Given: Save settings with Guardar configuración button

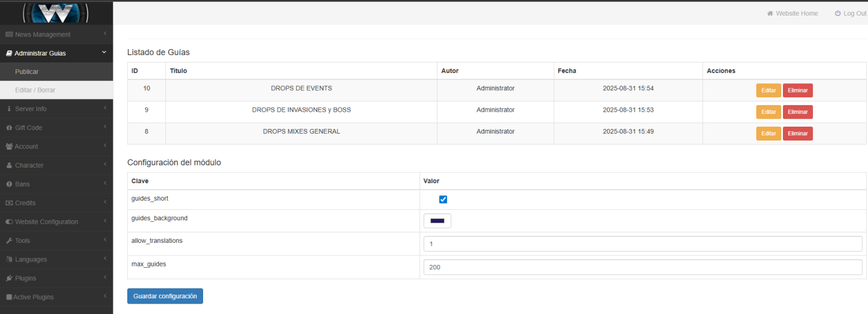Looking at the screenshot, I should click(165, 296).
